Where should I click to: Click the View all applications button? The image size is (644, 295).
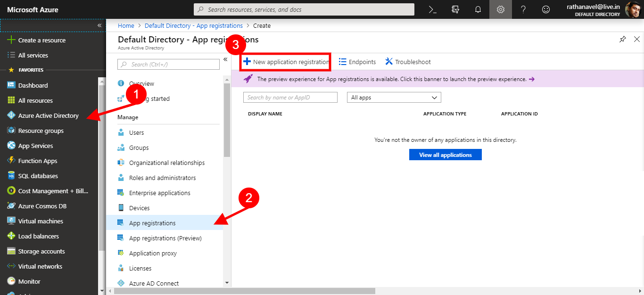pyautogui.click(x=445, y=154)
